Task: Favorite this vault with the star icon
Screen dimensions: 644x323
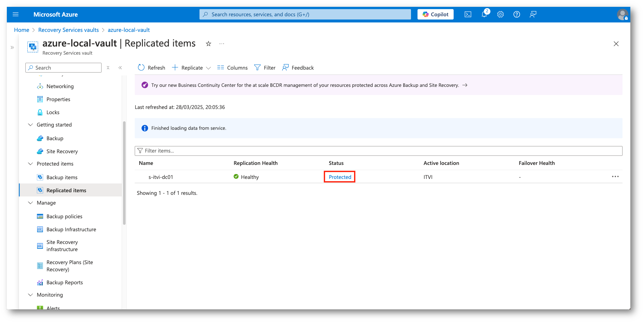Action: [208, 44]
